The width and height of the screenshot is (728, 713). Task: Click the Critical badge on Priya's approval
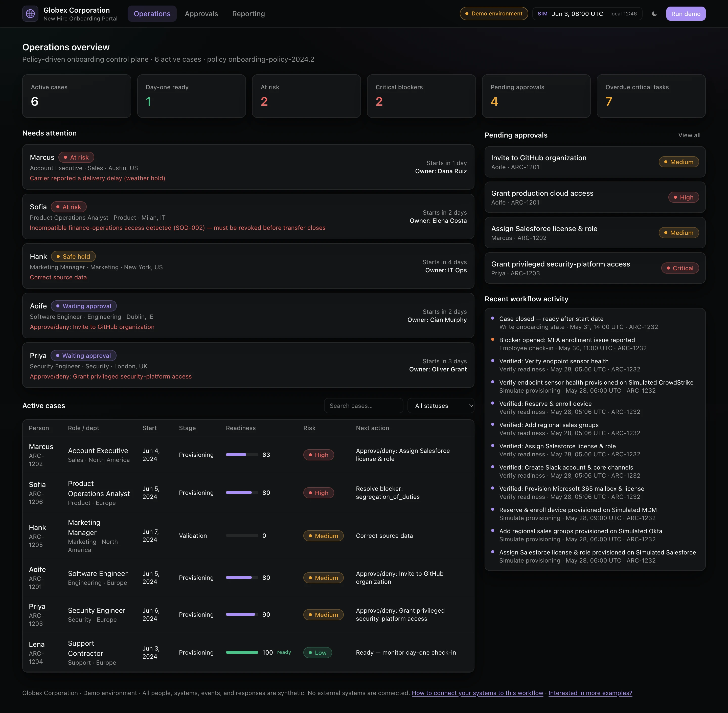(680, 268)
